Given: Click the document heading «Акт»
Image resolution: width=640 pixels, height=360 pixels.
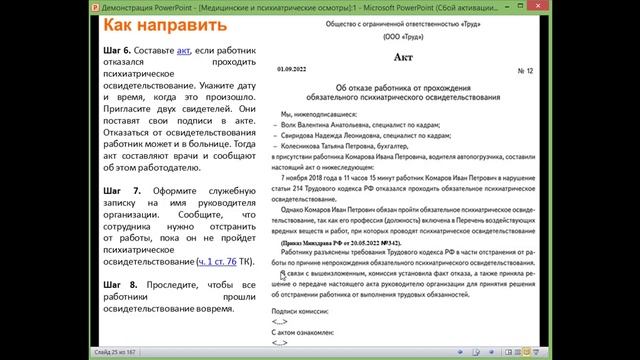Looking at the screenshot, I should [403, 57].
